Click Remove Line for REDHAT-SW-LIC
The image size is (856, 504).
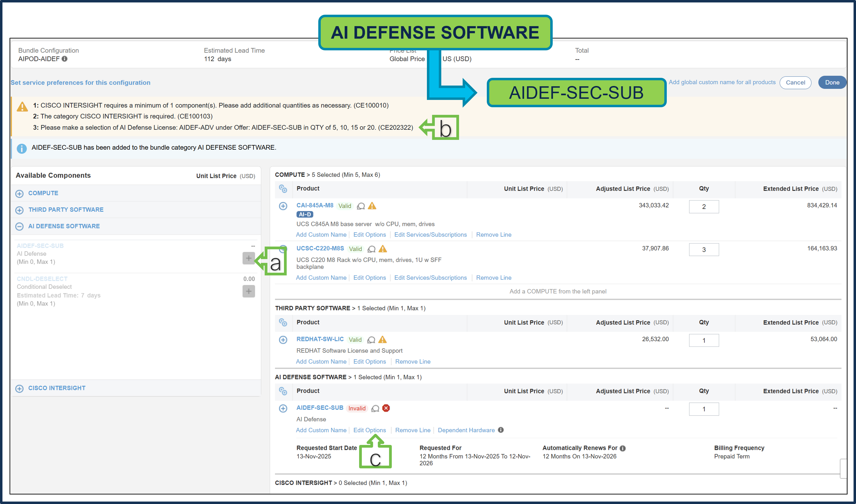click(x=412, y=361)
